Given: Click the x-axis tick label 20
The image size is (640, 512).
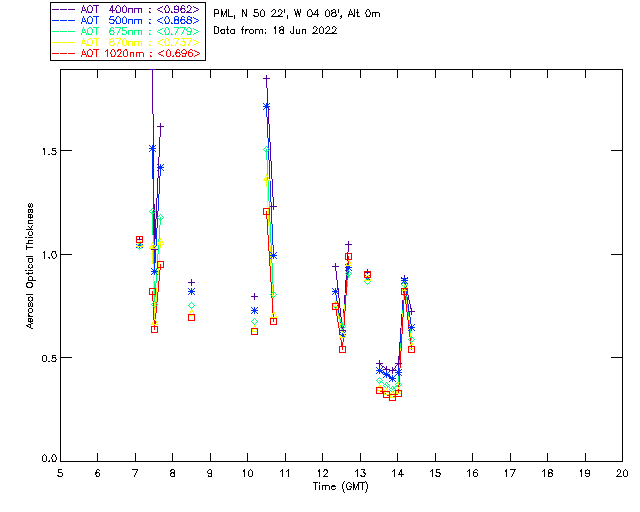Looking at the screenshot, I should coord(622,472).
